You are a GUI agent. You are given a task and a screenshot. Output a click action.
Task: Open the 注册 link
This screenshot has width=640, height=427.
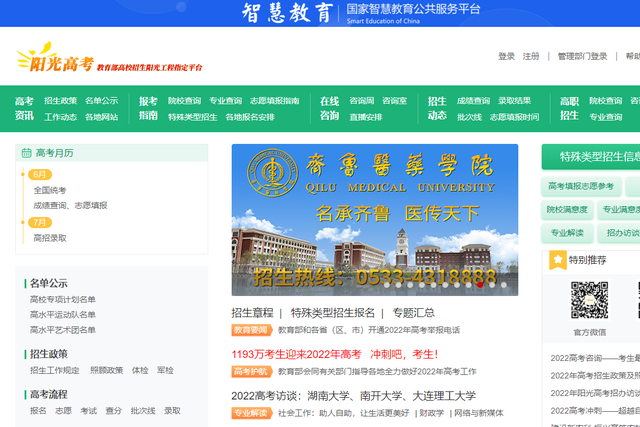click(531, 56)
